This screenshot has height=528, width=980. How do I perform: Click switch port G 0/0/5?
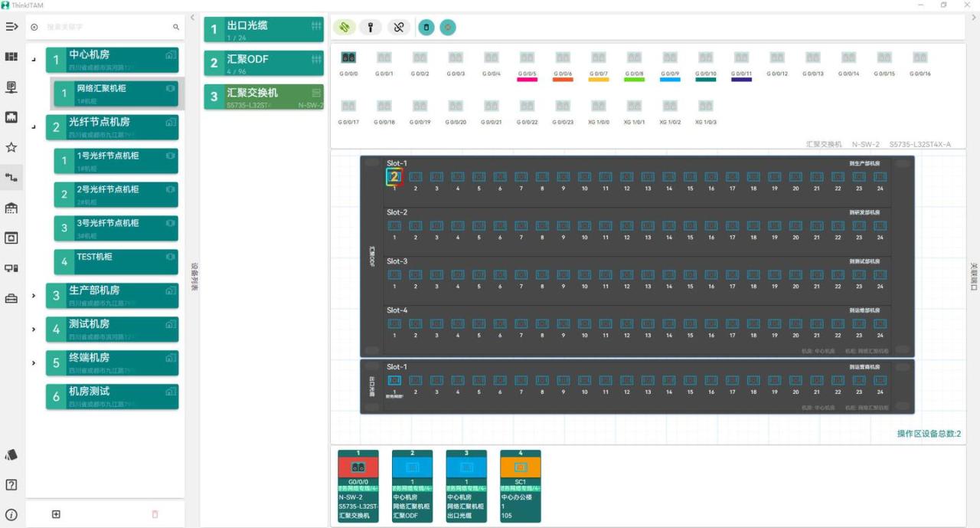click(x=527, y=59)
